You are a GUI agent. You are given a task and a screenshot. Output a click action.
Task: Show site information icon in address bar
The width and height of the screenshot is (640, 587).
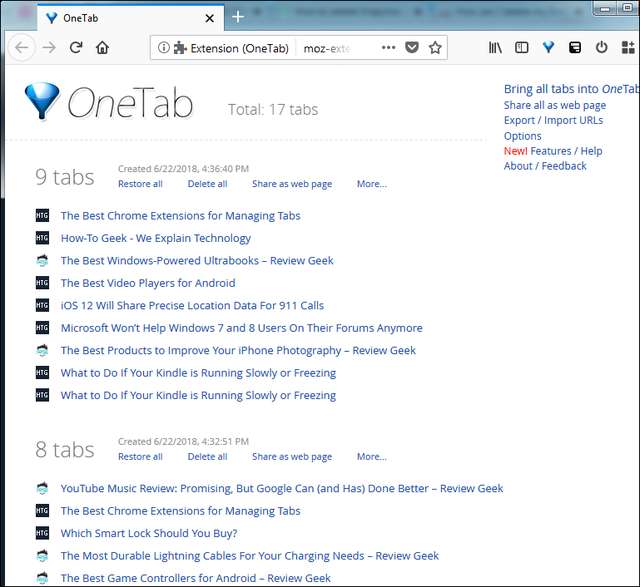pos(163,48)
